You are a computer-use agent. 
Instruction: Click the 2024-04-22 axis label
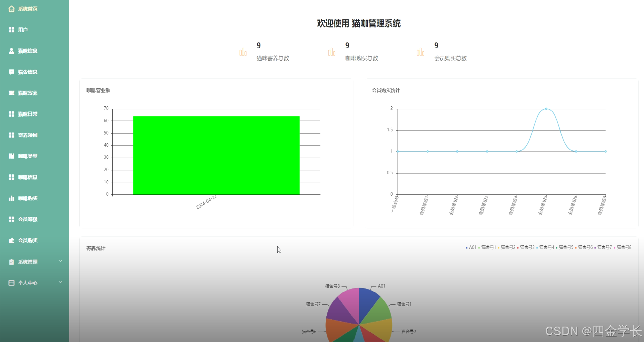click(206, 202)
